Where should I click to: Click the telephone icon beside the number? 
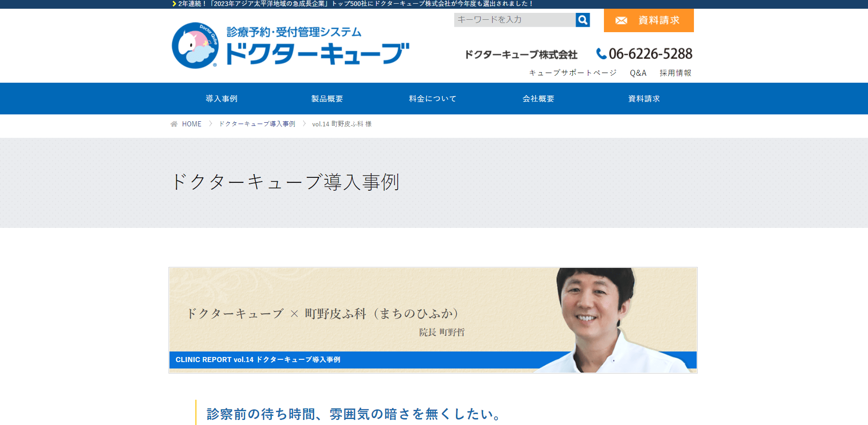coord(601,54)
